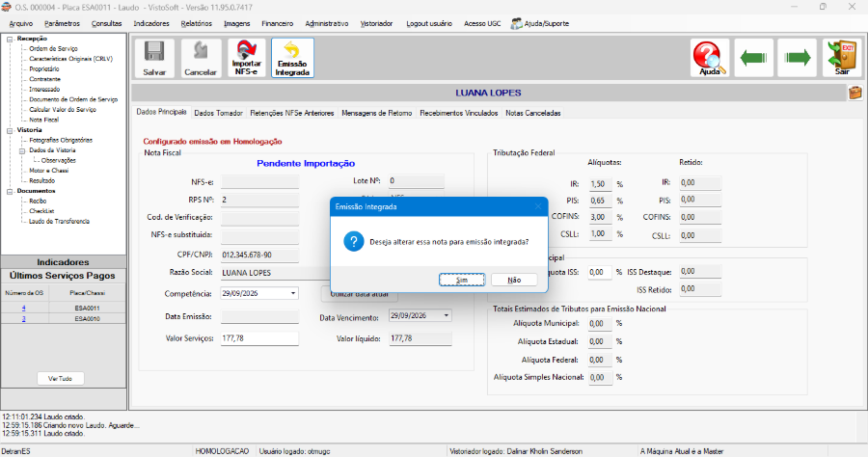Close the Emissão Integrada dialog

[537, 206]
